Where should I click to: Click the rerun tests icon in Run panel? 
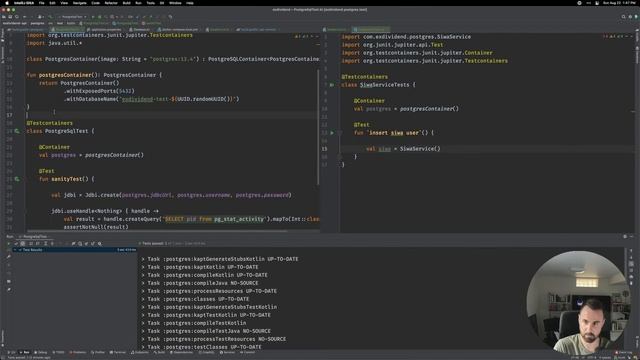pos(9,243)
